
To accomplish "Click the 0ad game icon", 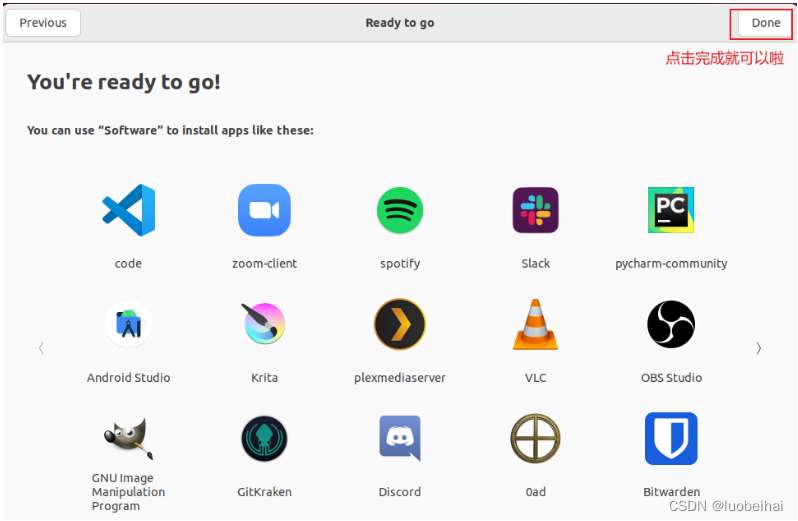I will [x=535, y=438].
